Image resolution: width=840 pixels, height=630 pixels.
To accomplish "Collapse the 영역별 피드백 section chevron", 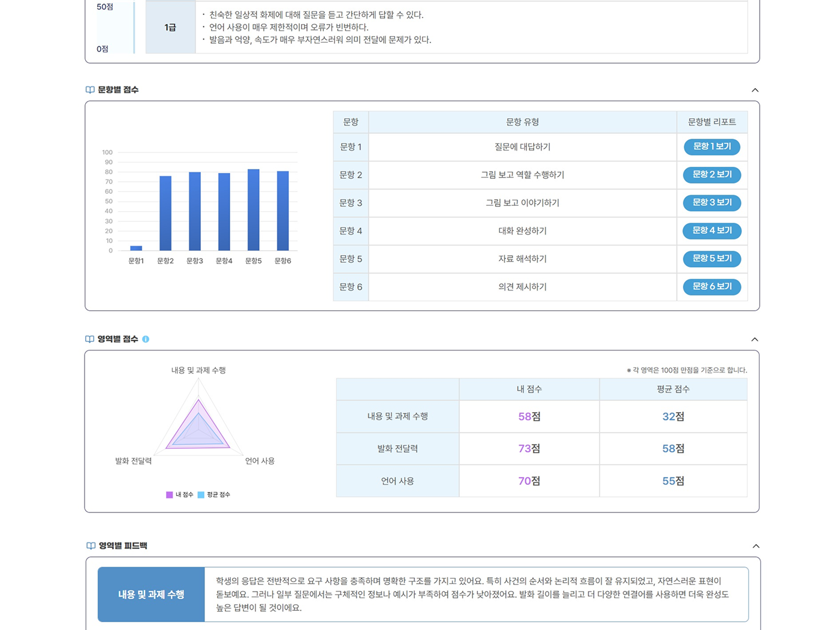I will point(756,546).
